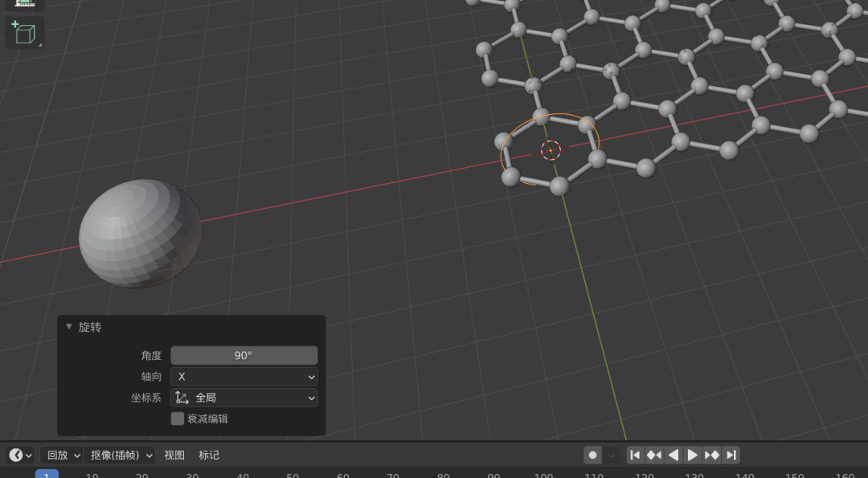Jump to the end frame
Viewport: 868px width, 478px height.
pos(731,455)
